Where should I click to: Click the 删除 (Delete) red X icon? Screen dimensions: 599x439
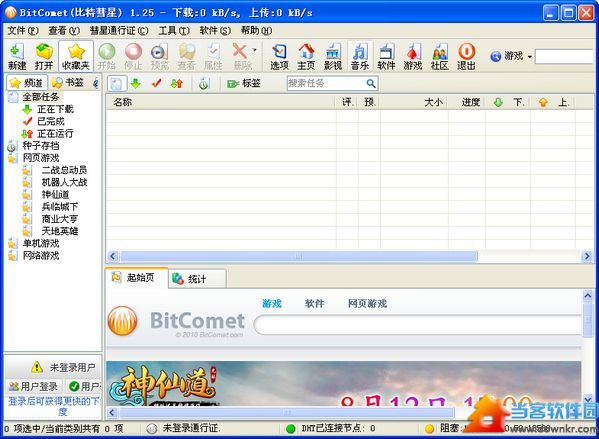pos(240,51)
